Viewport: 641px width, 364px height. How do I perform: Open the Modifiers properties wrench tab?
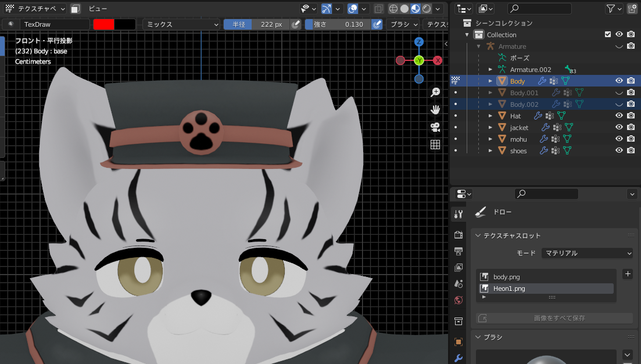pos(459,358)
